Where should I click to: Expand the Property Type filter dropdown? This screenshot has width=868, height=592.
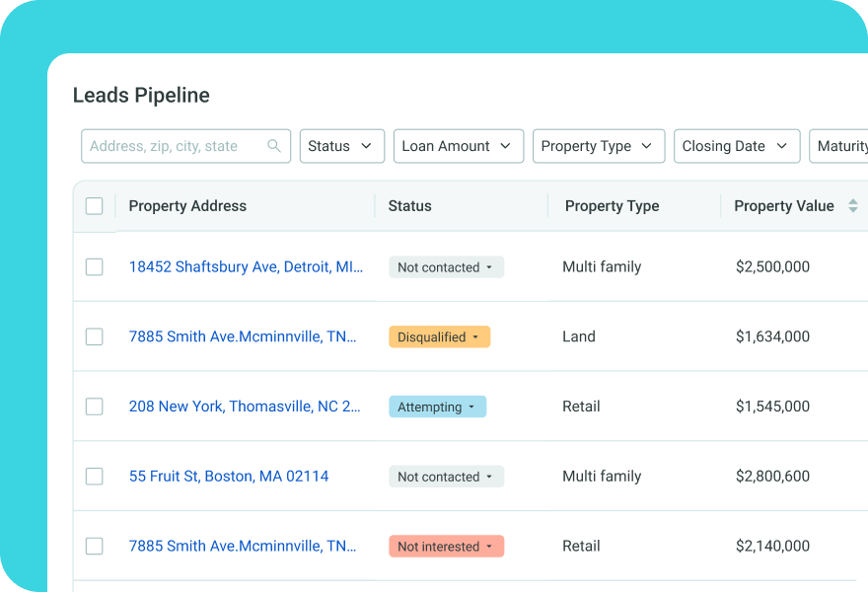tap(599, 146)
